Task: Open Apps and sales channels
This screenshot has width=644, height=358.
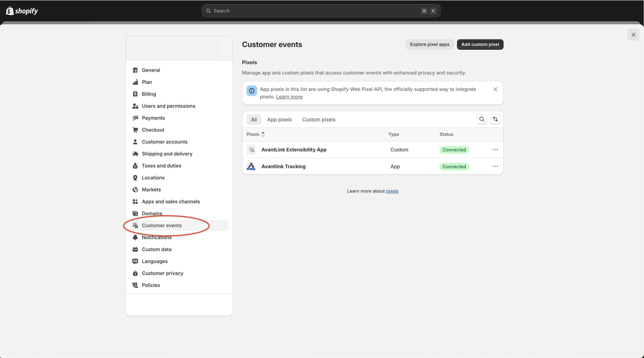Action: pyautogui.click(x=179, y=202)
